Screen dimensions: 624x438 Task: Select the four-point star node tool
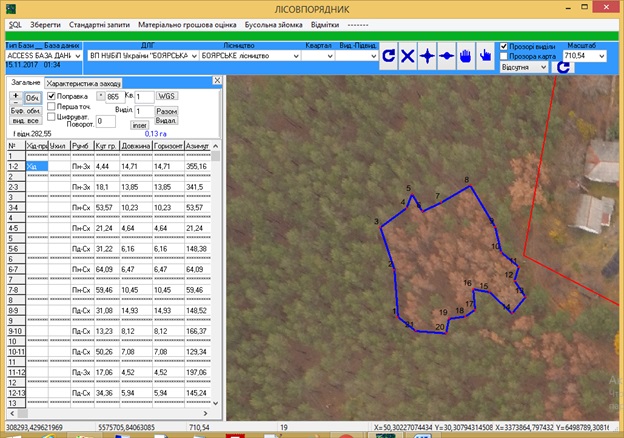coord(427,56)
